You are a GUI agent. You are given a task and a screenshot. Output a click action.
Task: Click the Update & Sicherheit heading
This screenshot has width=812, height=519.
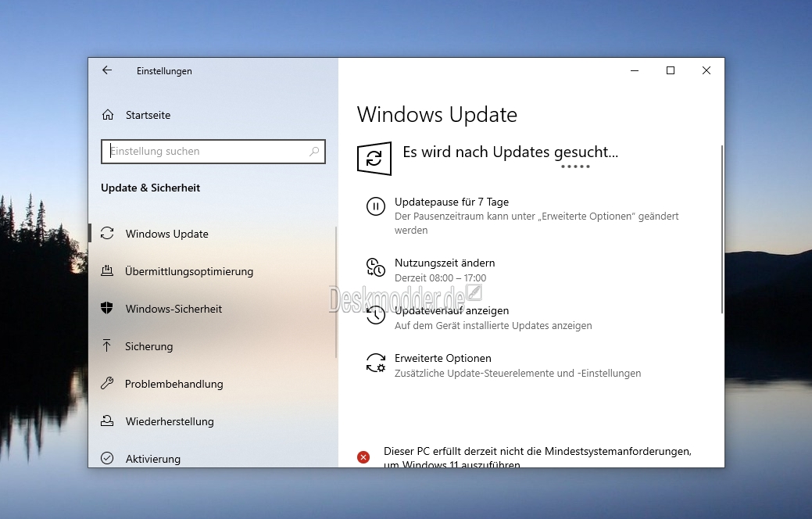[150, 188]
